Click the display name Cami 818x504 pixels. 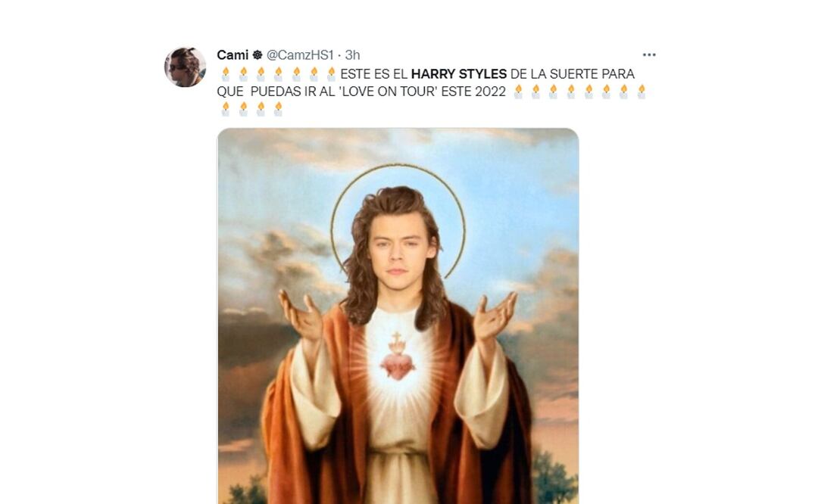[x=233, y=54]
